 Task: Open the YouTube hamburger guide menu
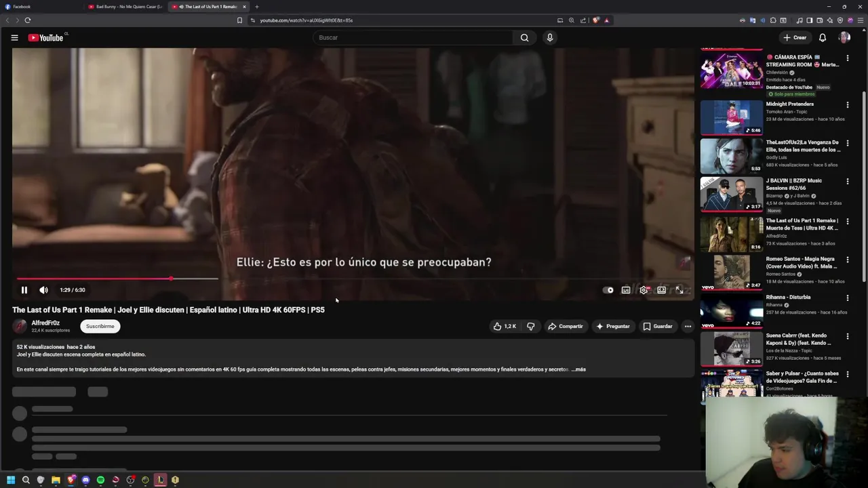(14, 37)
